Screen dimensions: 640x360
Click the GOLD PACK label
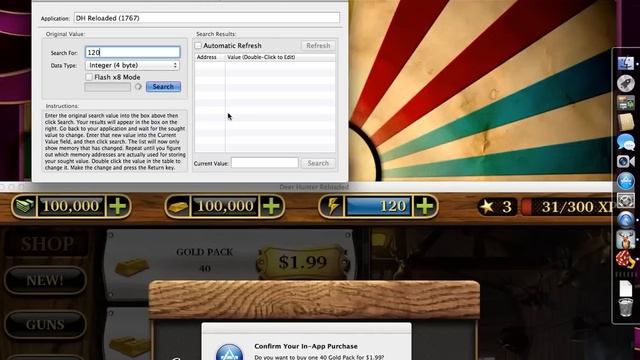(x=204, y=252)
